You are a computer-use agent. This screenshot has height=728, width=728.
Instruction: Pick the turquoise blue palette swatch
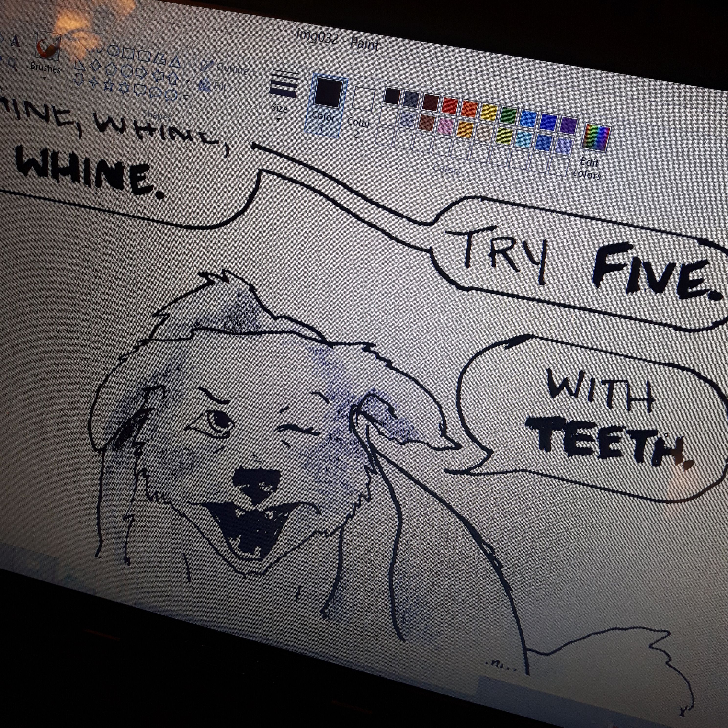pyautogui.click(x=528, y=119)
